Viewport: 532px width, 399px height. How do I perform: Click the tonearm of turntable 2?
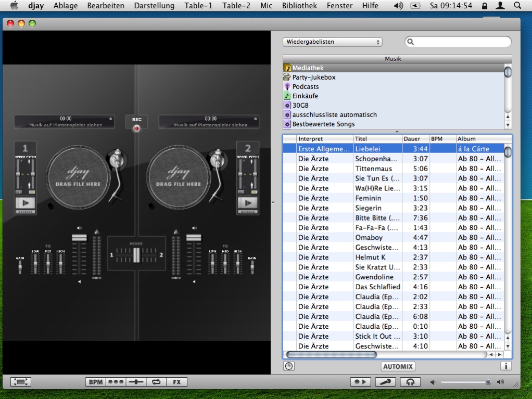(x=217, y=175)
